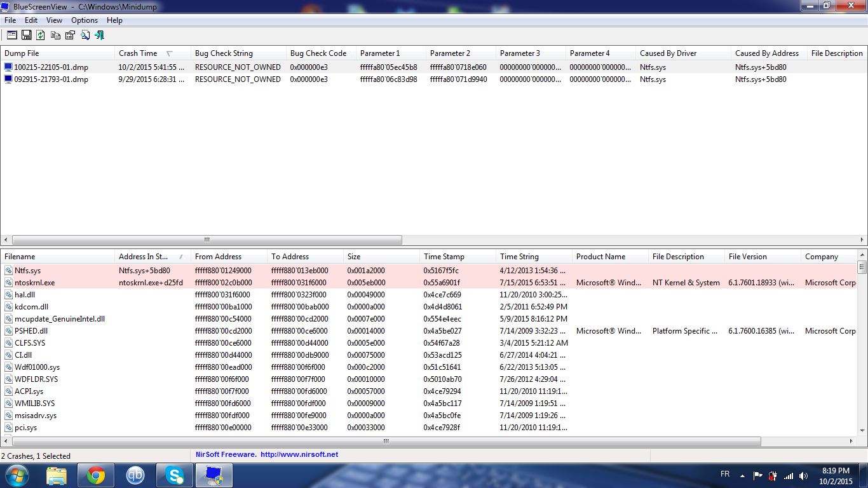Click the file icon next to kdcom.dll
The height and width of the screenshot is (488, 868).
click(8, 307)
